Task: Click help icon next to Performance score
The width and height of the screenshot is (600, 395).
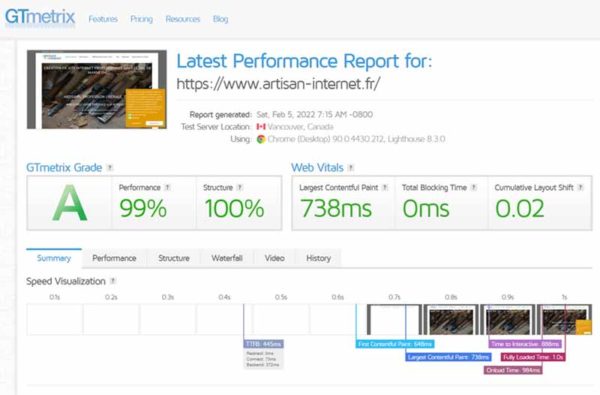Action: [x=167, y=188]
